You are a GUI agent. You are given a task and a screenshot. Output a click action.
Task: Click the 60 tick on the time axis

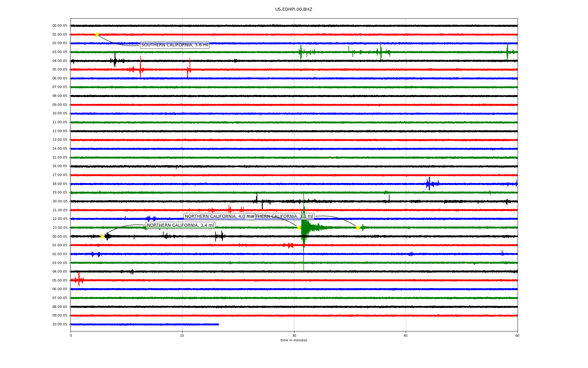click(x=517, y=335)
